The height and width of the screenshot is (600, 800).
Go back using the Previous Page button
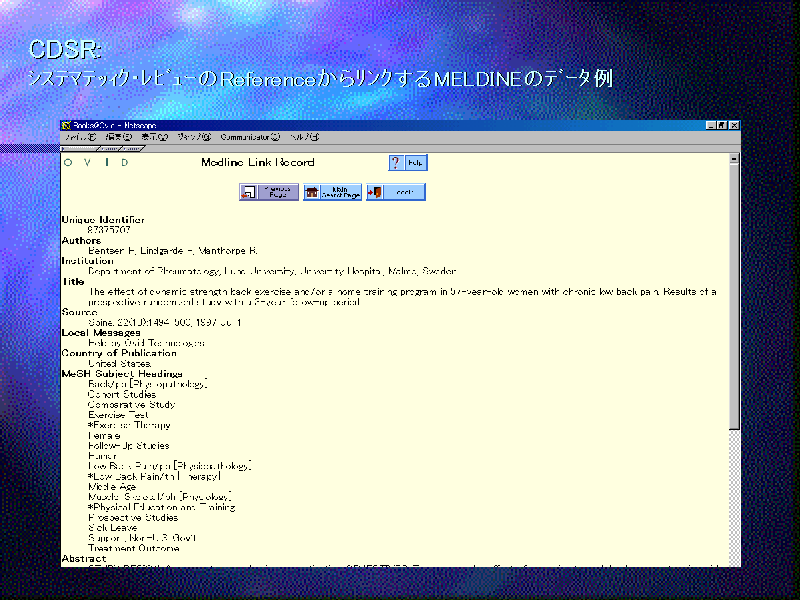click(x=269, y=192)
